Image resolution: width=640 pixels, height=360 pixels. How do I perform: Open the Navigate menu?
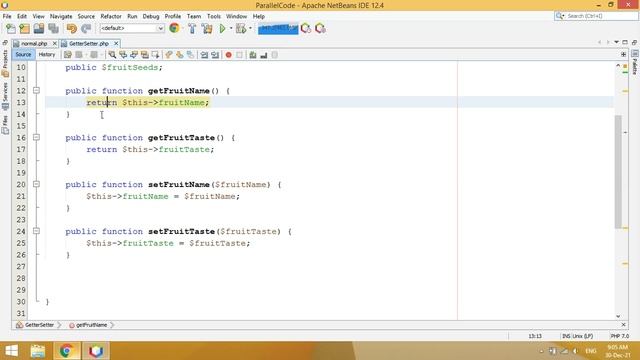tap(61, 16)
